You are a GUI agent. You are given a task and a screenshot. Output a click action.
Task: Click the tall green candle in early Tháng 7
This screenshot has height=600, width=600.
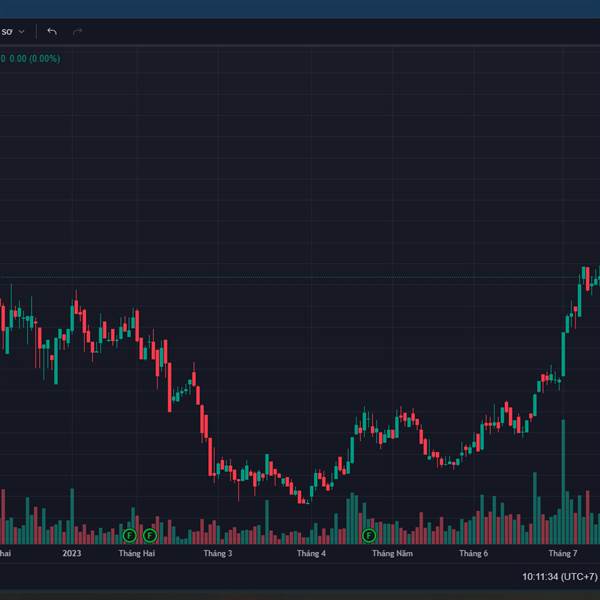click(564, 355)
